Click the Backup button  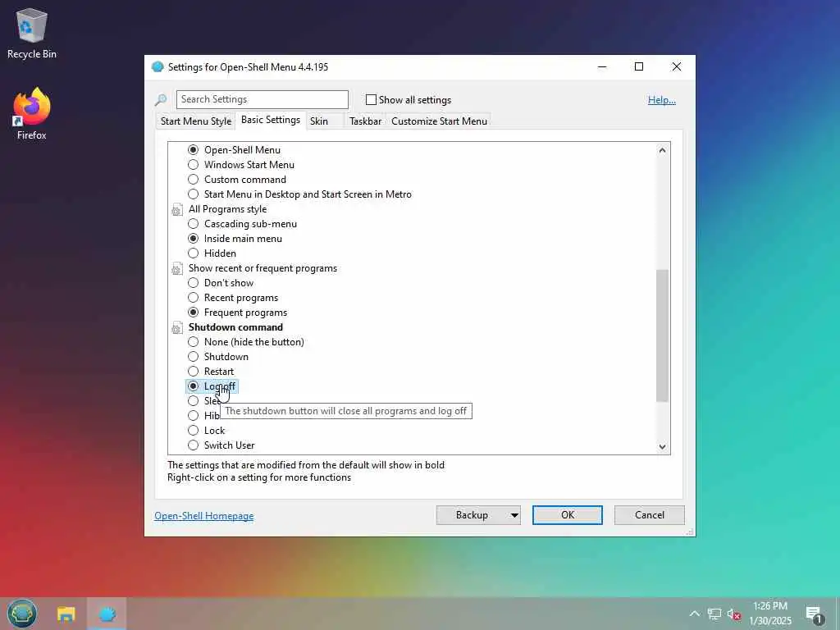[472, 515]
